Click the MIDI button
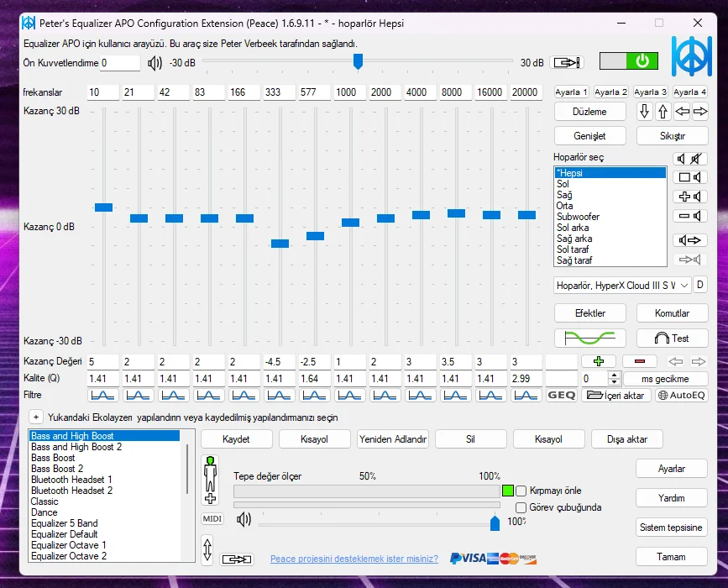Image resolution: width=728 pixels, height=588 pixels. point(212,519)
